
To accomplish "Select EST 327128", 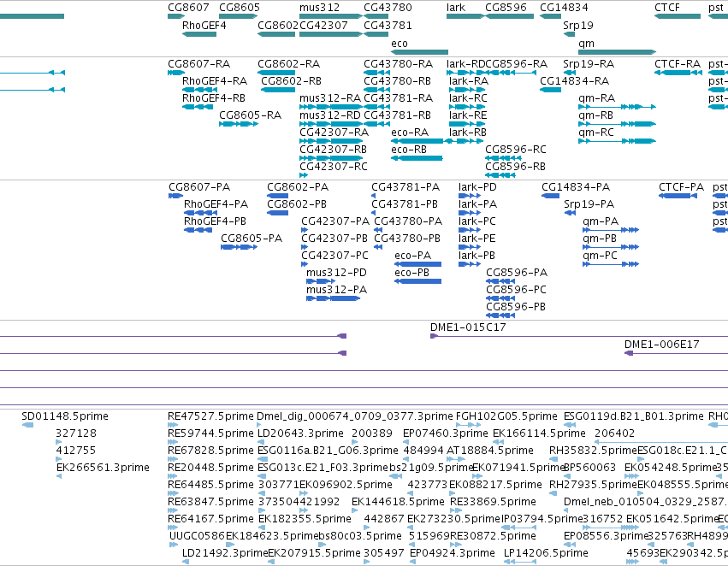I will (x=58, y=442).
